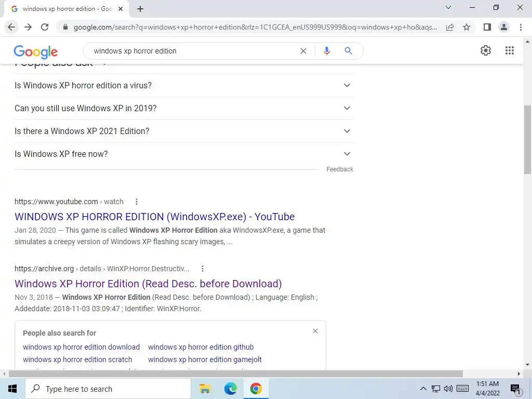Reload the Google search page

tap(45, 27)
